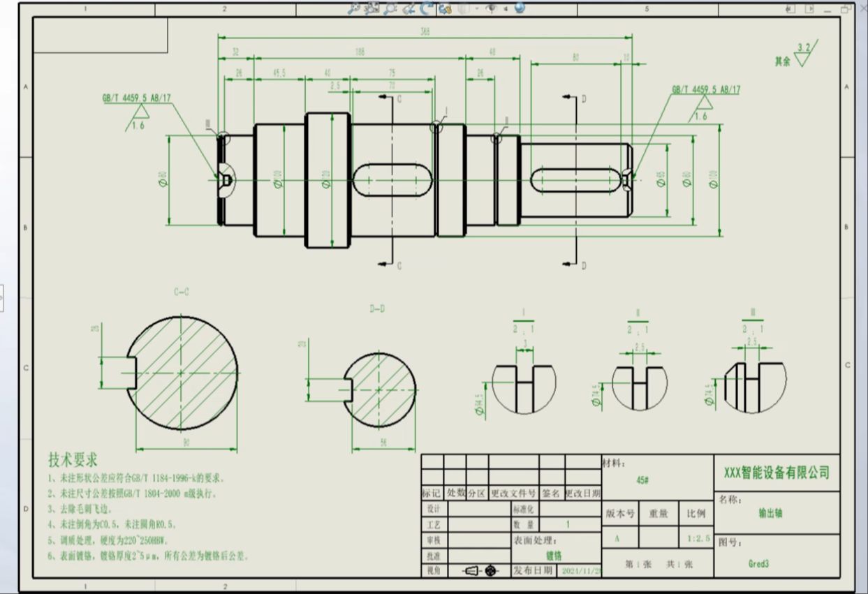Click the Zoom to Fit magnifier icon
The height and width of the screenshot is (594, 868).
click(354, 8)
